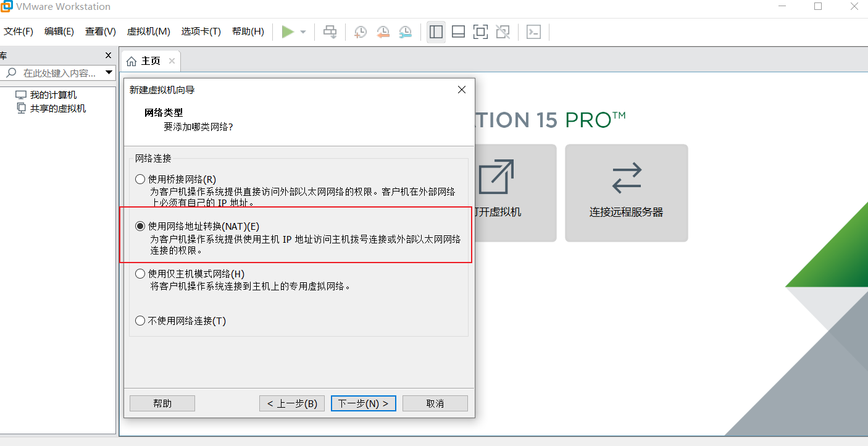
Task: Open the snapshot manager icon
Action: [x=405, y=32]
